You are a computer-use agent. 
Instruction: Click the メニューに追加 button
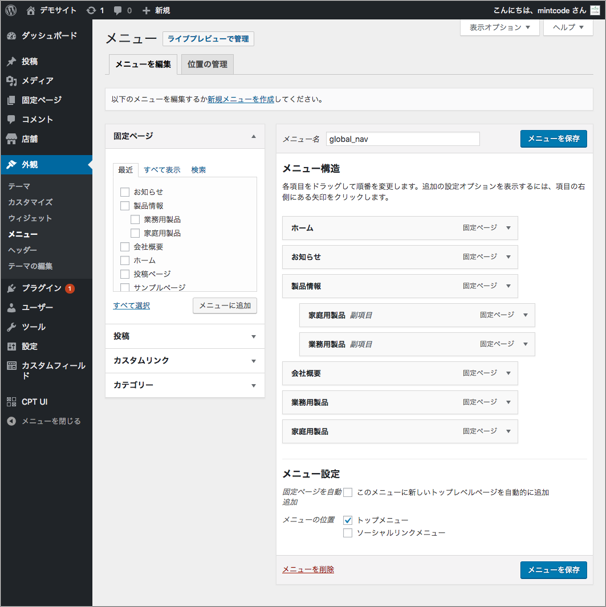[x=225, y=306]
